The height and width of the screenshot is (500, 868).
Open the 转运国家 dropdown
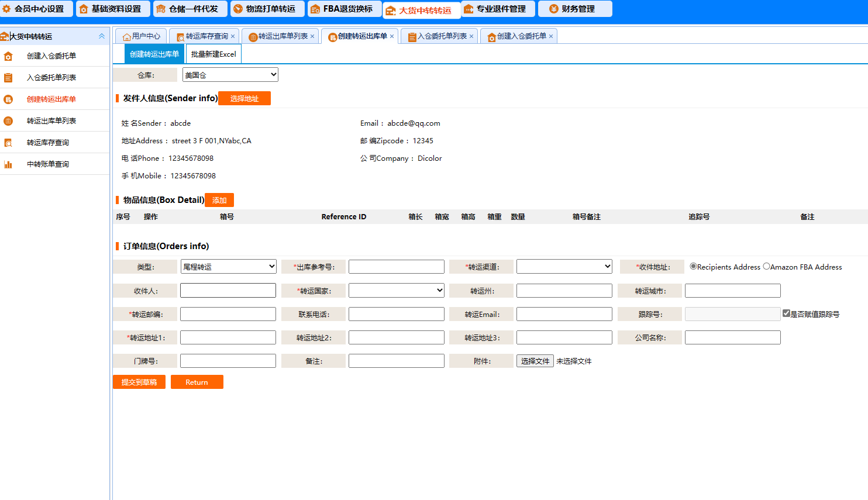pyautogui.click(x=397, y=291)
